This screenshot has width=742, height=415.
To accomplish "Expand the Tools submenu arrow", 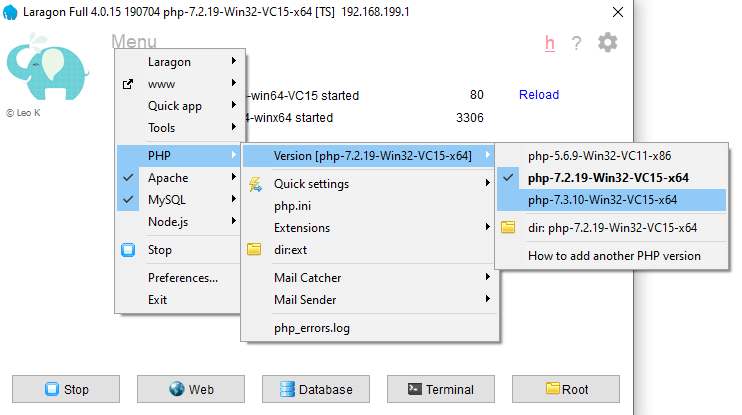I will pyautogui.click(x=234, y=127).
